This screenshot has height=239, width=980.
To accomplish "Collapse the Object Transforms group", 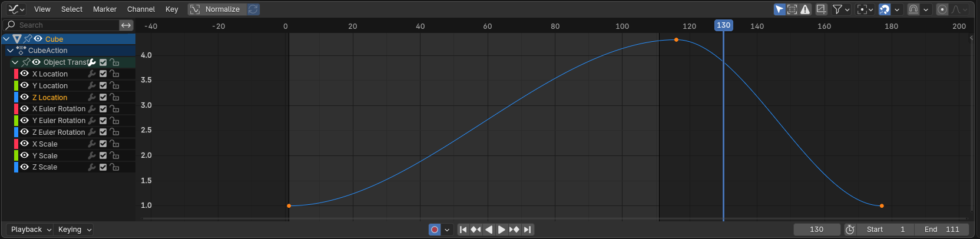I will tap(15, 62).
